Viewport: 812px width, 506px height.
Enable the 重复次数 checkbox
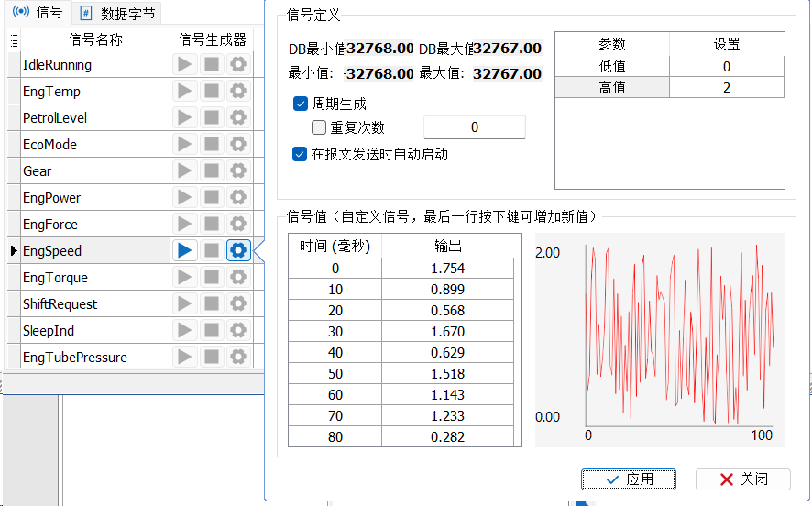click(319, 127)
